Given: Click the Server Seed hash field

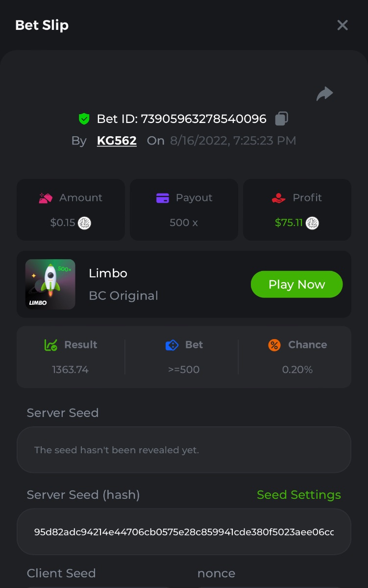Looking at the screenshot, I should (184, 532).
